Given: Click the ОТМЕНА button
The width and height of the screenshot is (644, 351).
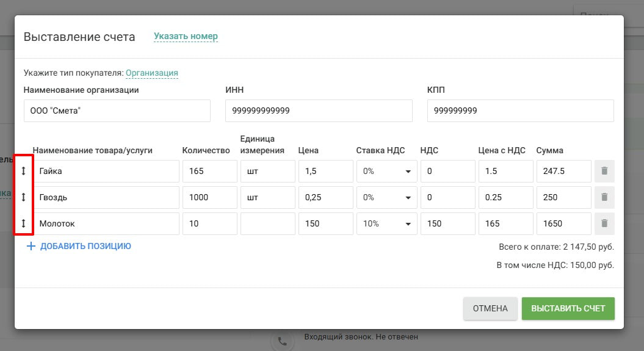Looking at the screenshot, I should click(x=490, y=308).
